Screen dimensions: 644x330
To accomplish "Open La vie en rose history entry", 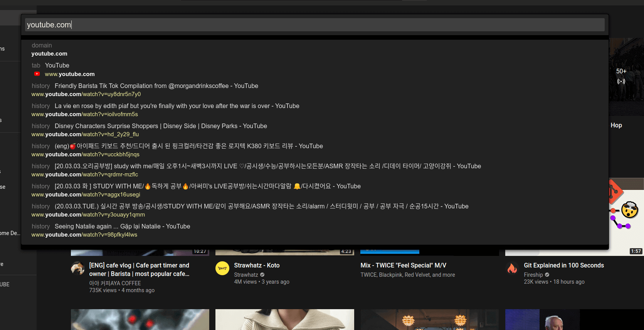I will [x=177, y=106].
